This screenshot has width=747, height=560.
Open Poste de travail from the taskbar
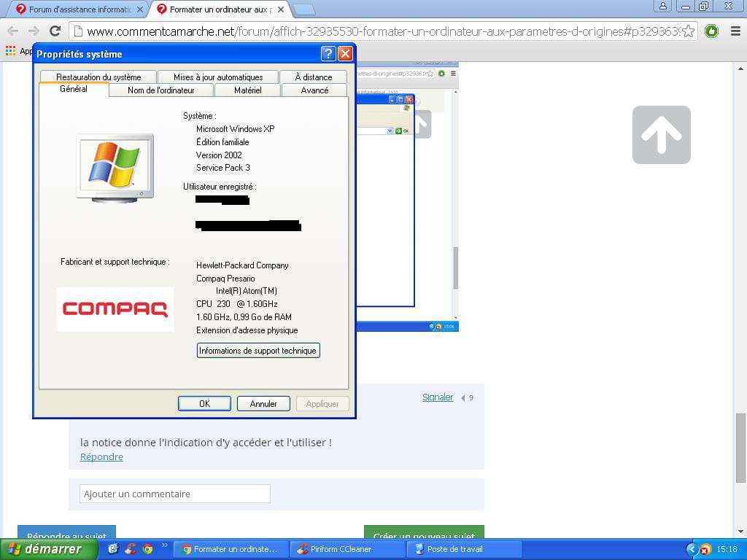pyautogui.click(x=465, y=550)
